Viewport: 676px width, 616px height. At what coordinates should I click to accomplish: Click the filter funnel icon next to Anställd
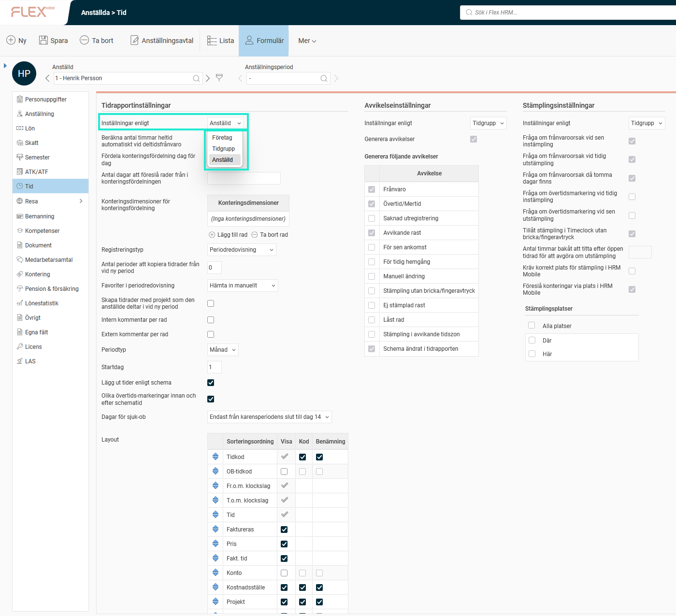[219, 78]
